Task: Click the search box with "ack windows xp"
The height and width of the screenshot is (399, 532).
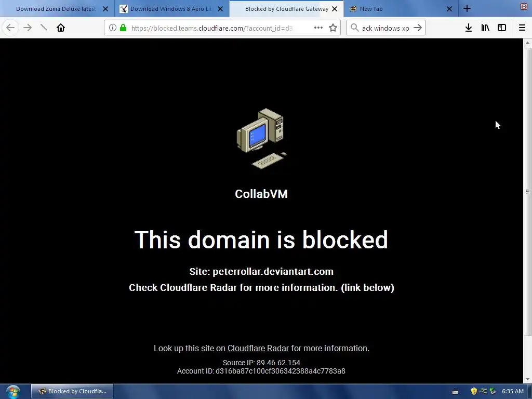Action: coord(385,28)
